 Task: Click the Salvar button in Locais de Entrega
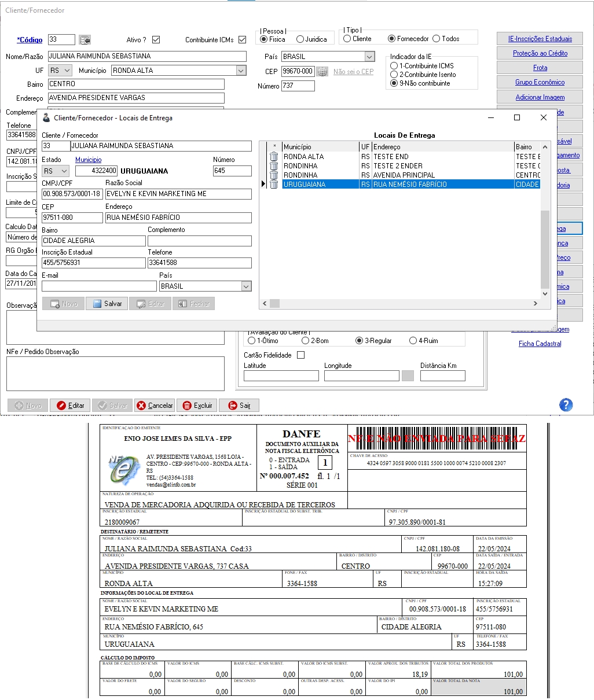tap(107, 304)
